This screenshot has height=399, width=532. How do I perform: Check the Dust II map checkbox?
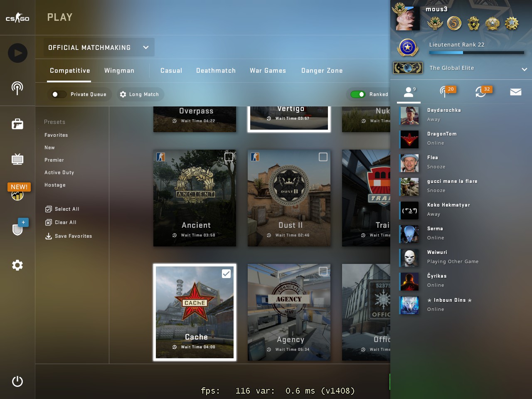pyautogui.click(x=323, y=157)
